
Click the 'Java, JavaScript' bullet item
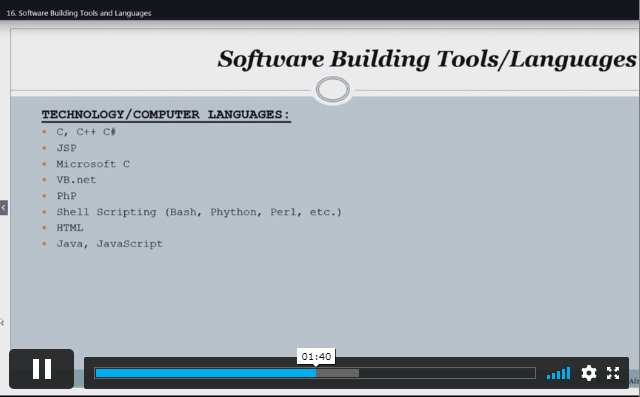click(109, 244)
